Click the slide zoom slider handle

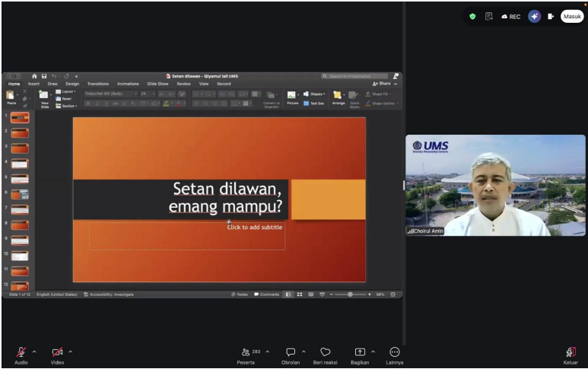[x=350, y=294]
